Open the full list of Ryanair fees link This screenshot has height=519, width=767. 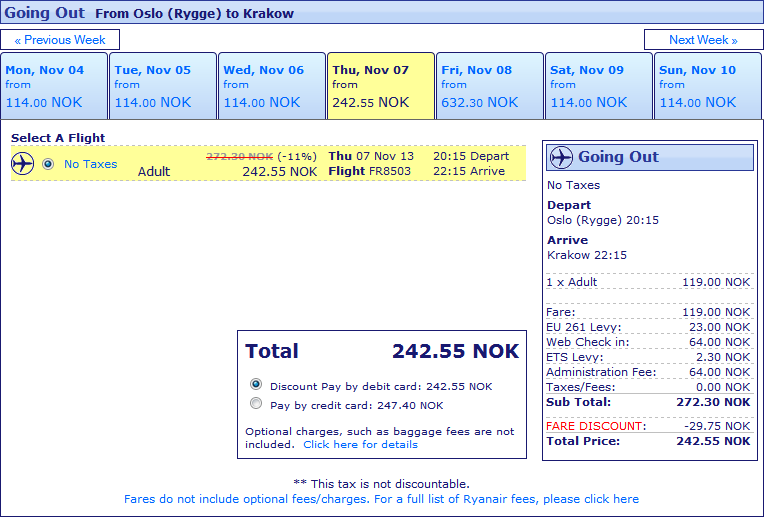tap(381, 499)
